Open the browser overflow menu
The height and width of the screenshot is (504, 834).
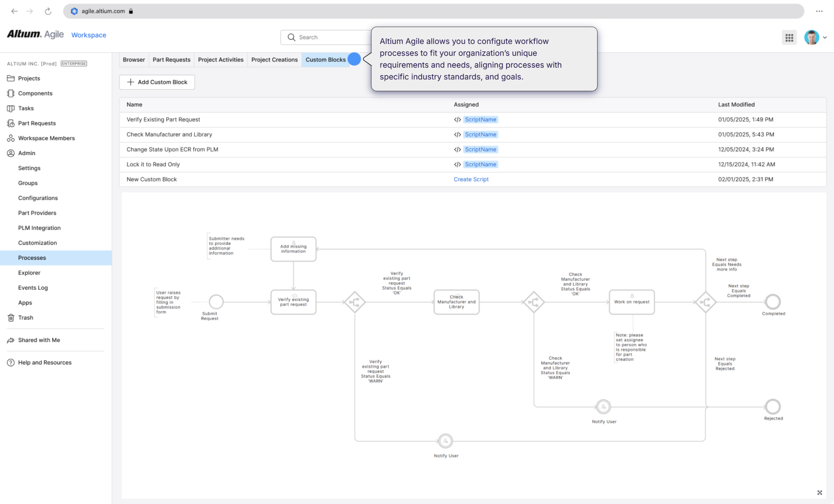tap(819, 11)
